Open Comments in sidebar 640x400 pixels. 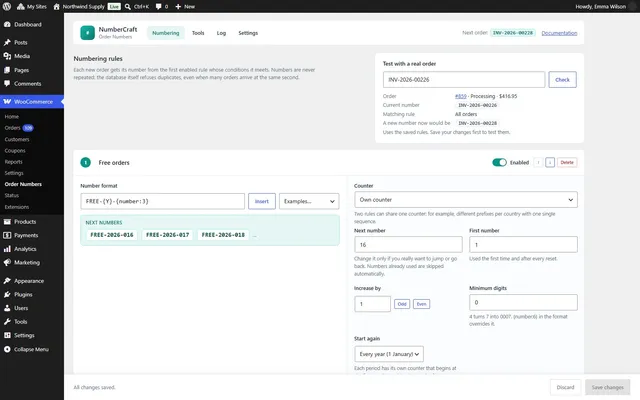(x=32, y=84)
